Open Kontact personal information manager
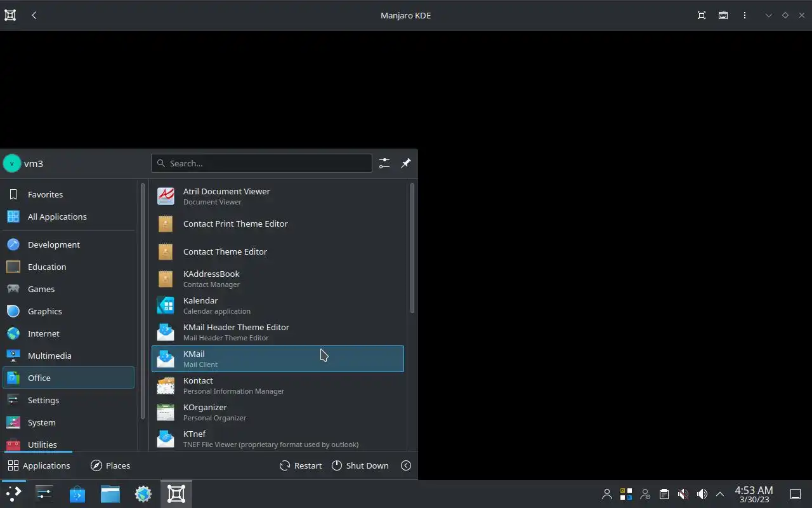Image resolution: width=812 pixels, height=508 pixels. [277, 385]
